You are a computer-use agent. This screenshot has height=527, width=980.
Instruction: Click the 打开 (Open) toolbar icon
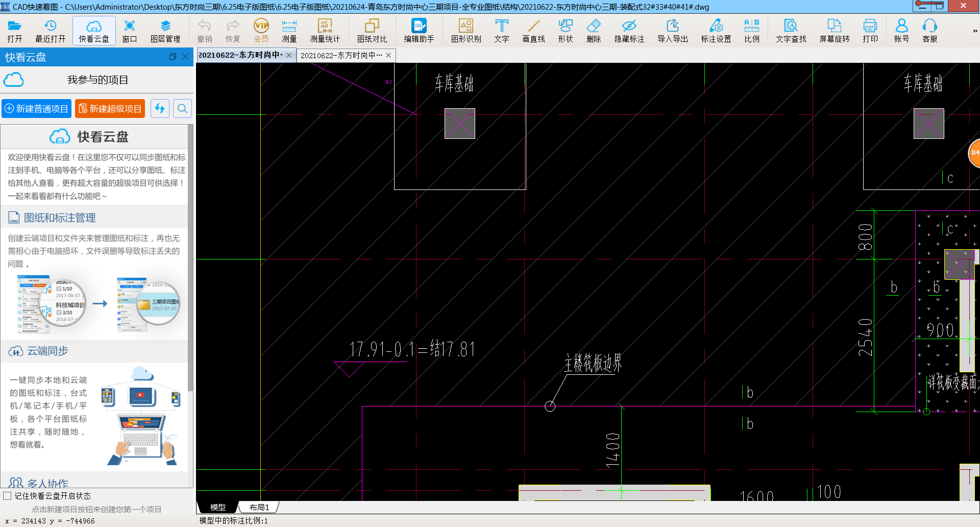(x=14, y=31)
